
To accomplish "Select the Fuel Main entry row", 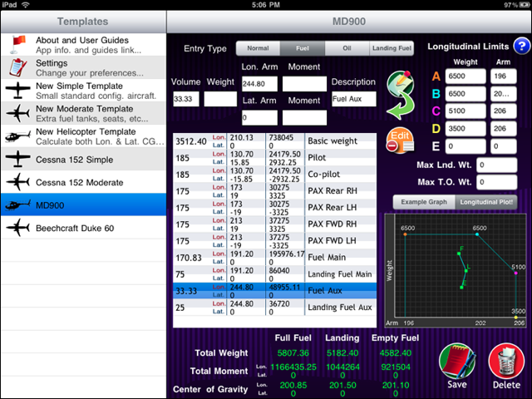I will click(x=274, y=259).
